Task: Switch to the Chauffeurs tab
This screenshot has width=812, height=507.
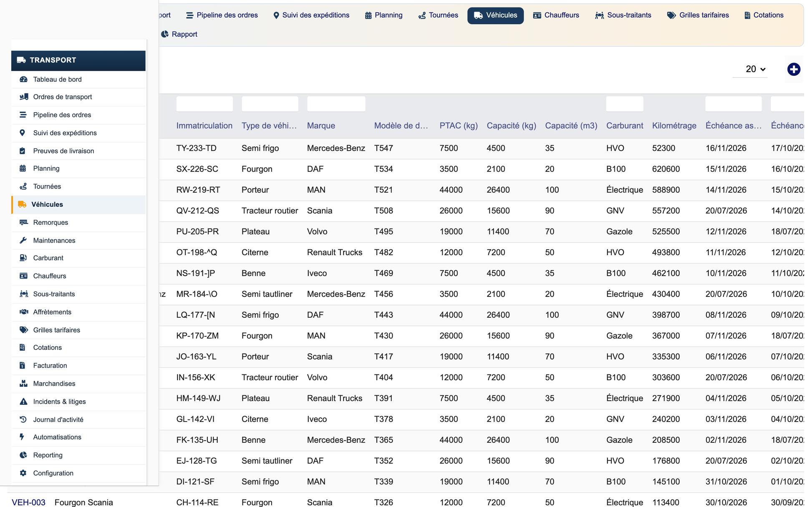Action: tap(556, 15)
